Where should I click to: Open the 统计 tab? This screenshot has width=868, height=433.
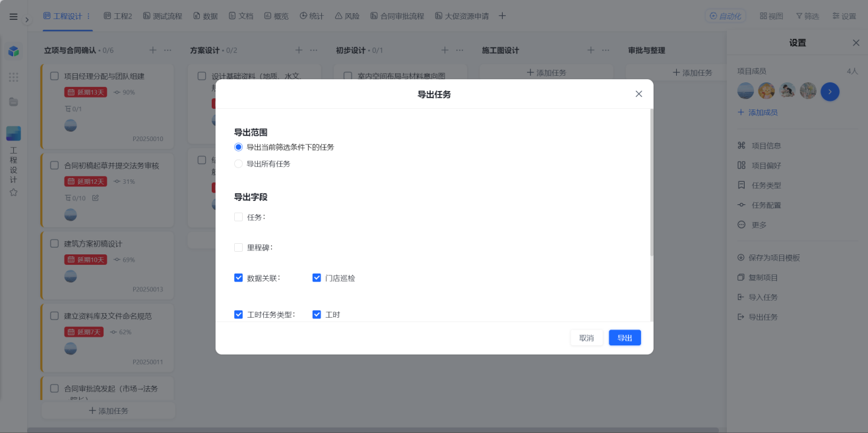[x=311, y=16]
